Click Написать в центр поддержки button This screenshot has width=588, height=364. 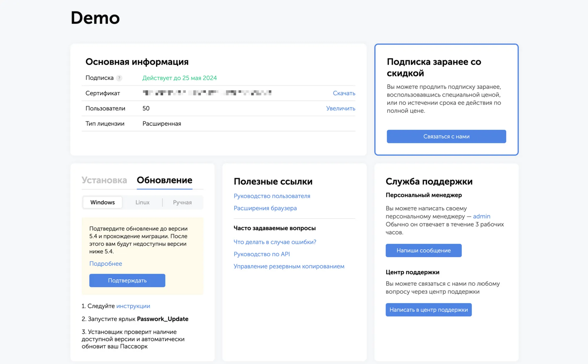(428, 310)
